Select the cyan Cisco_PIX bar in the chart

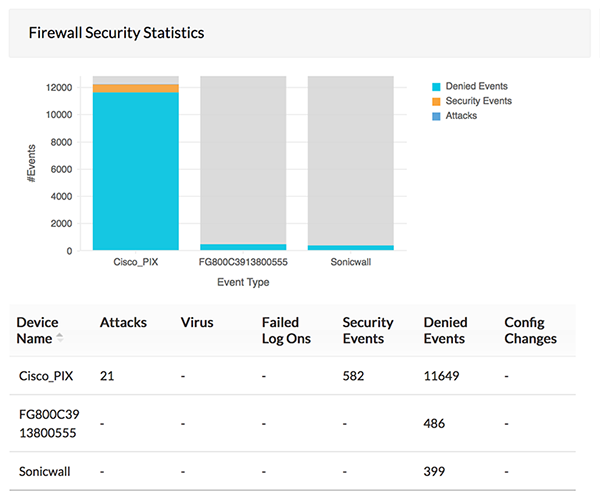click(x=135, y=170)
